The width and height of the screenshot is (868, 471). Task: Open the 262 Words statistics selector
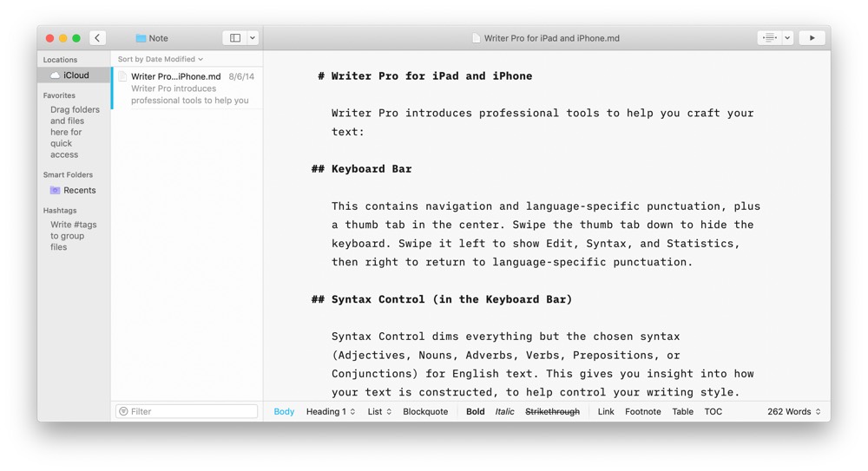coord(794,412)
